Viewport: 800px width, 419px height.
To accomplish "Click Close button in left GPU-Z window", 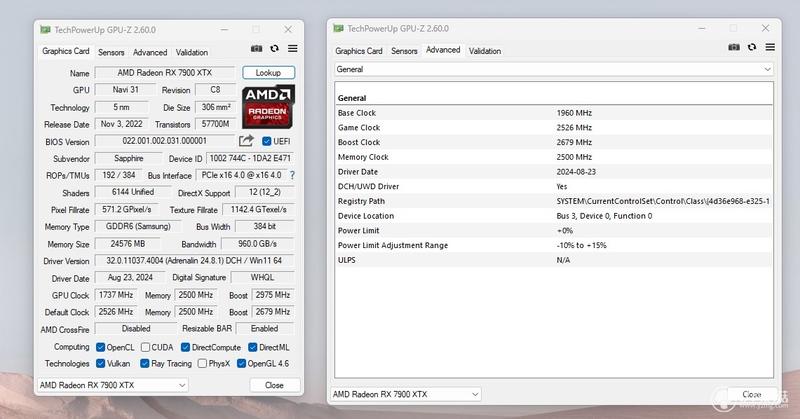I will pos(274,385).
